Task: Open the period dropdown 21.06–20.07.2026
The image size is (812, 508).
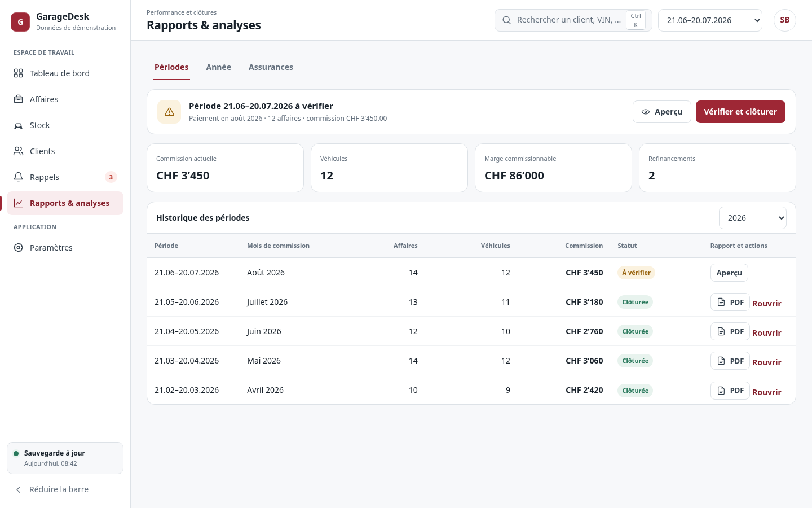Action: (710, 20)
